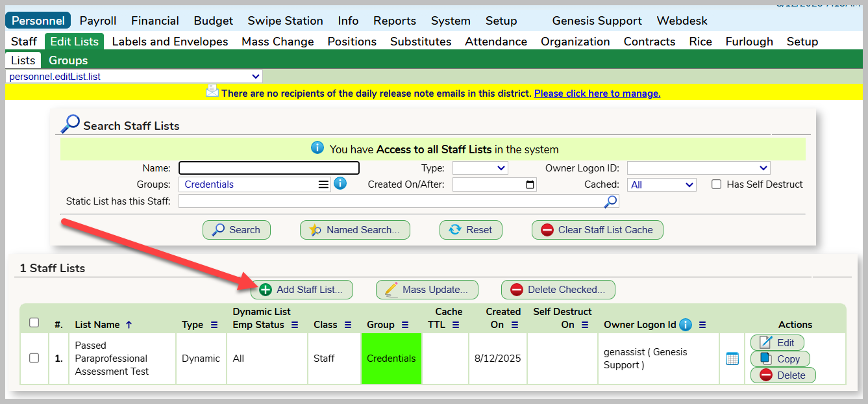The image size is (868, 404).
Task: Open the Financial menu
Action: point(155,21)
